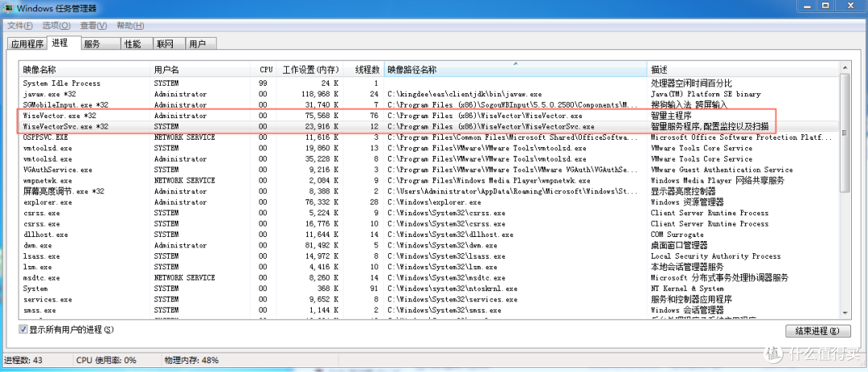868x372 pixels.
Task: Click the 结束进程(E) button
Action: (x=817, y=331)
